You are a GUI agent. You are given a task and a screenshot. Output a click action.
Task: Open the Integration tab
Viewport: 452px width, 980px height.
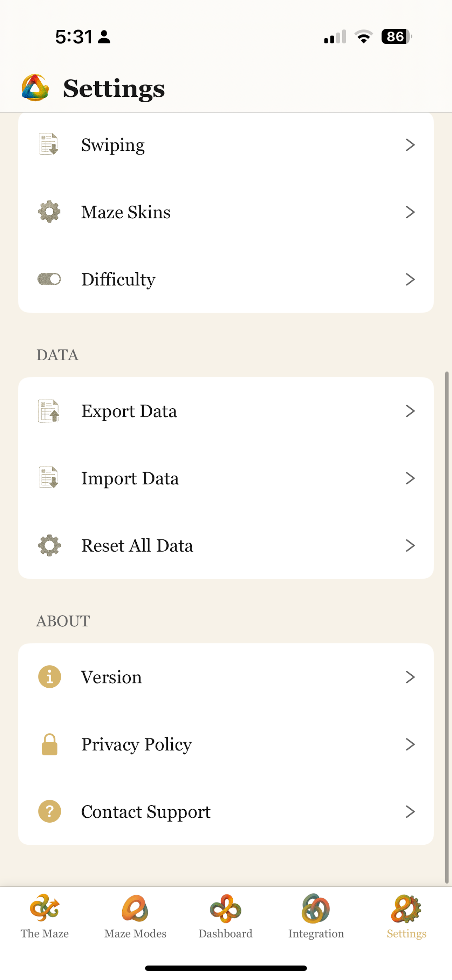[316, 917]
